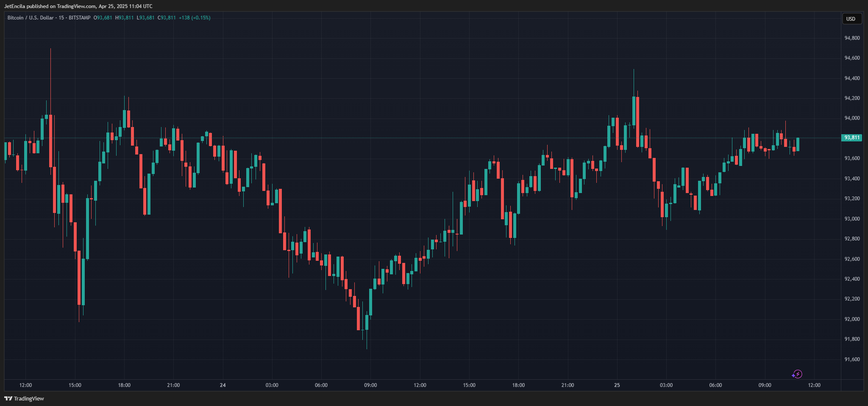
Task: Click the 93,600 price axis label
Action: click(x=852, y=158)
